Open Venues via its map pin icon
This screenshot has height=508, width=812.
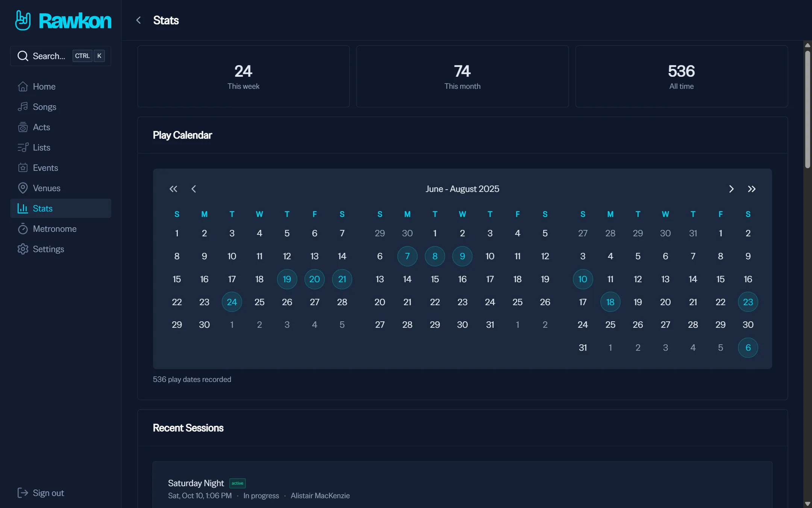[23, 188]
